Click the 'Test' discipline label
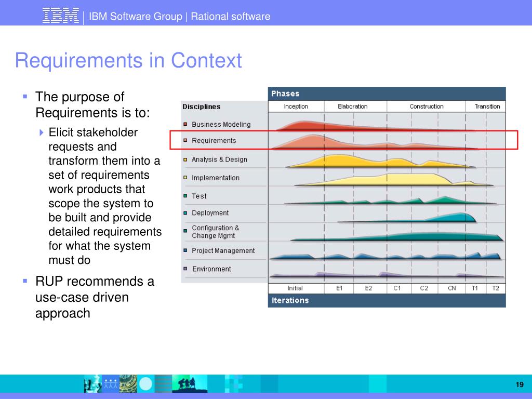 199,196
